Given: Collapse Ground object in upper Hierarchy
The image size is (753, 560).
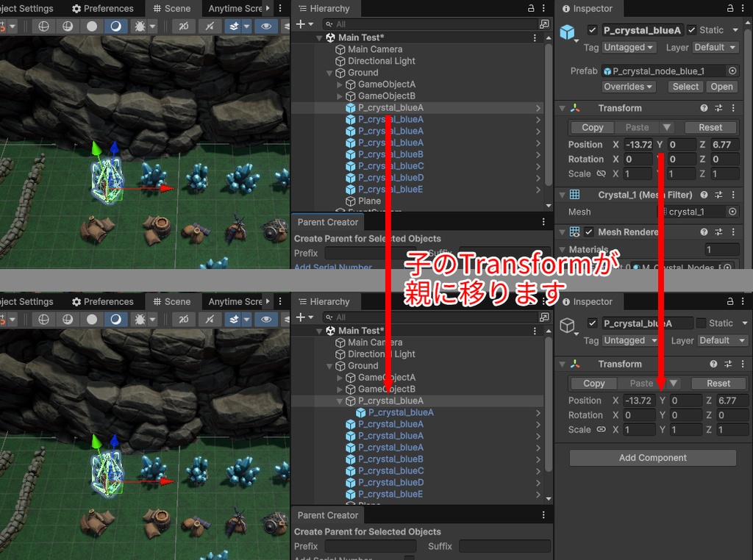Looking at the screenshot, I should [x=329, y=73].
